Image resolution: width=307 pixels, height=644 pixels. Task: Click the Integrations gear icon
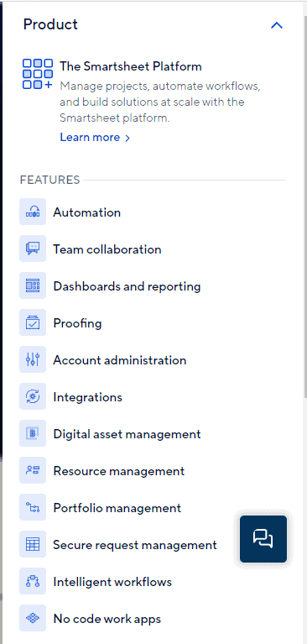tap(33, 397)
